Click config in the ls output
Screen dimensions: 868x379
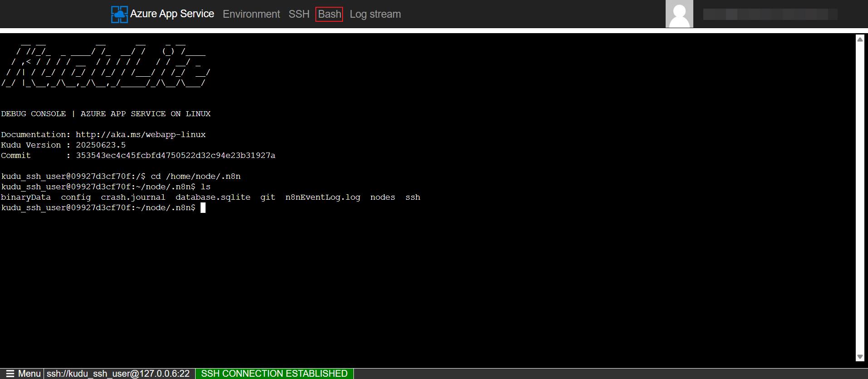[x=76, y=197]
